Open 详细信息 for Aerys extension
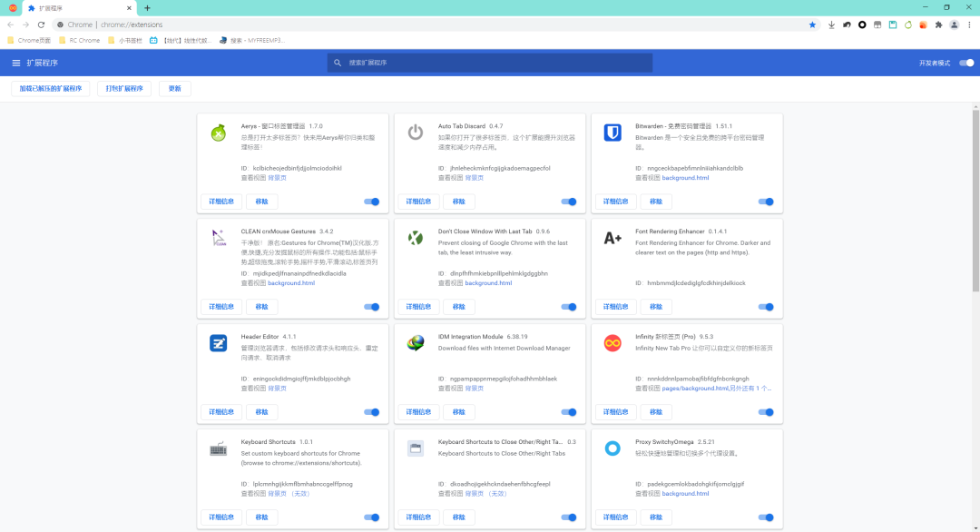Screen dimensions: 980x532 coord(221,202)
